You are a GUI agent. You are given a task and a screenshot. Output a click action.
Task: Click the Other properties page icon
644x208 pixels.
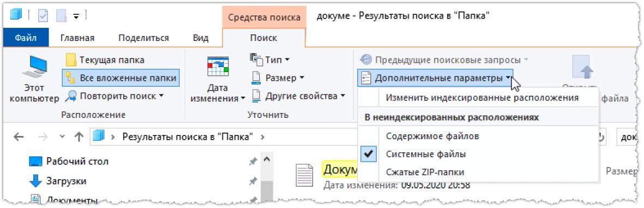click(256, 96)
